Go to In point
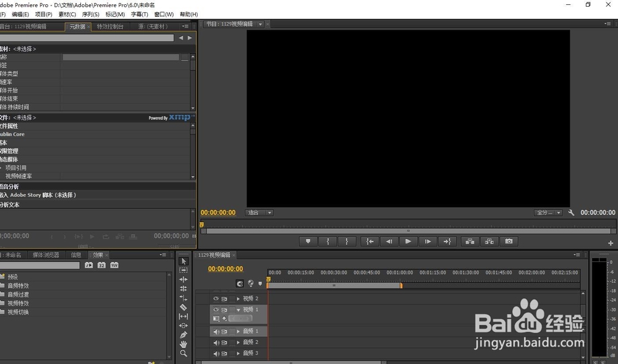 click(x=370, y=242)
